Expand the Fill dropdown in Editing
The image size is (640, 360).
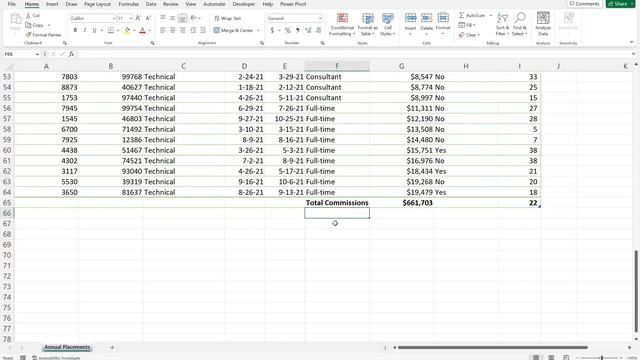474,25
